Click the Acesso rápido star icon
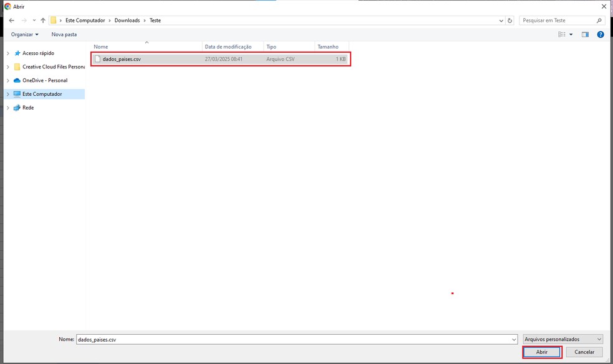The image size is (613, 364). [17, 53]
